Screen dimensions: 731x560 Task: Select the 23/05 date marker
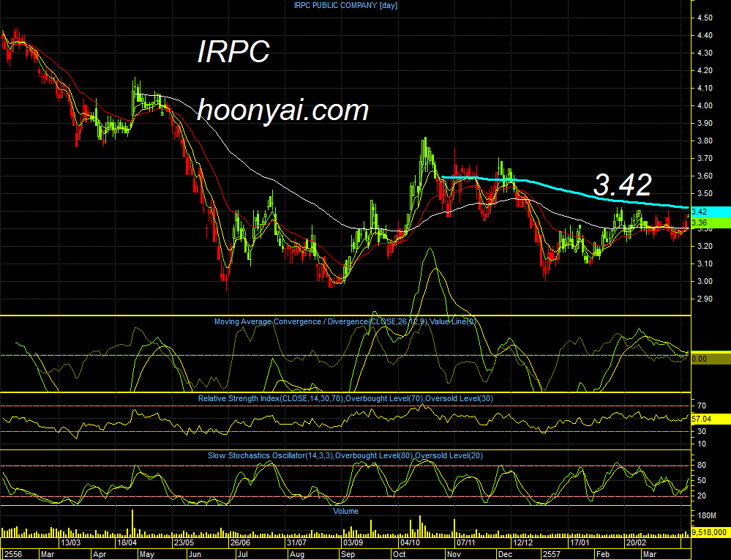[184, 542]
